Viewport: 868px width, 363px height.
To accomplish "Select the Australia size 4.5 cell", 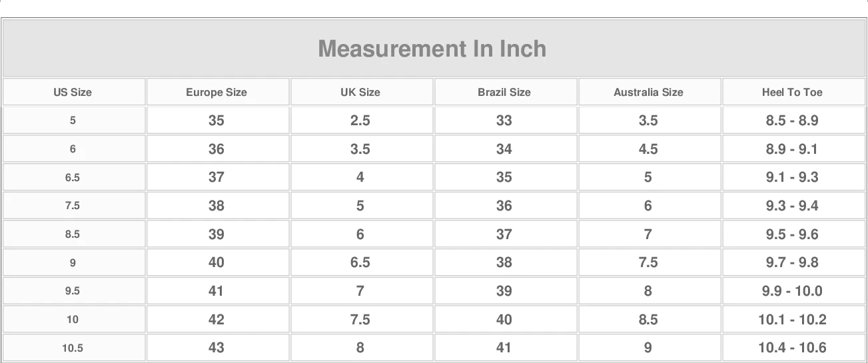I will [648, 149].
